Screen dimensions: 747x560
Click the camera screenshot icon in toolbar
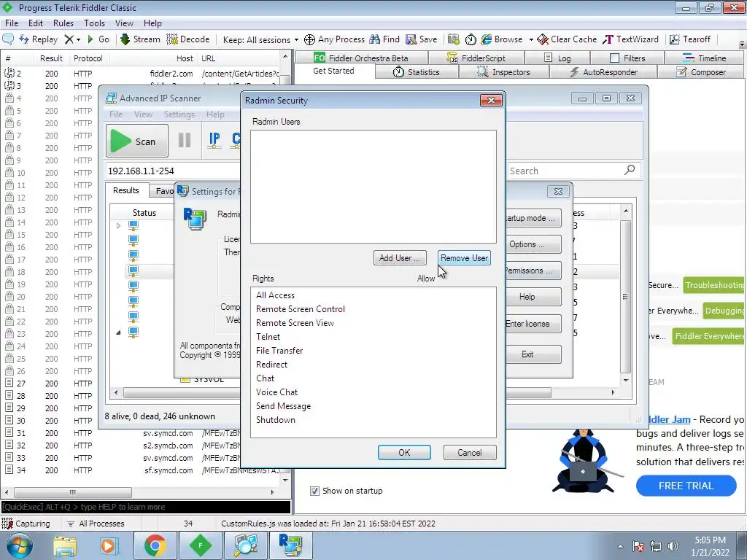point(454,39)
